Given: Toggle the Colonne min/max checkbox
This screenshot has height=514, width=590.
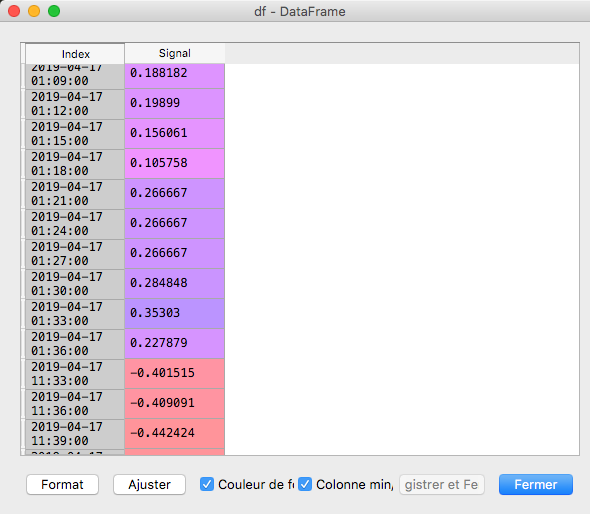Looking at the screenshot, I should coord(305,484).
